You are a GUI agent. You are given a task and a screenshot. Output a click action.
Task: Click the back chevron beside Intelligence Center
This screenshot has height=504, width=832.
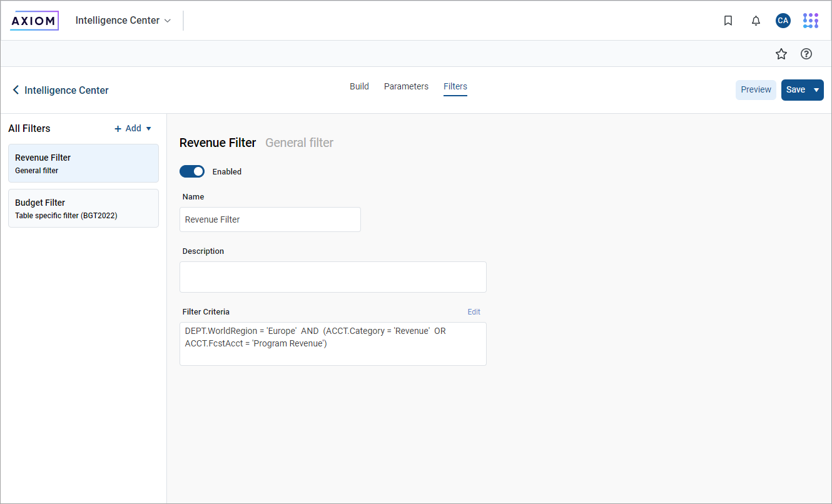click(x=16, y=90)
